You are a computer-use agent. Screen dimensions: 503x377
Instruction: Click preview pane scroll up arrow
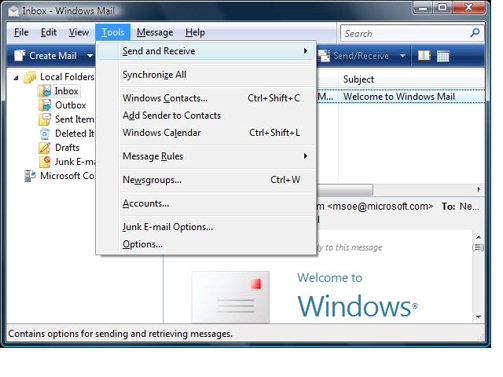point(479,237)
